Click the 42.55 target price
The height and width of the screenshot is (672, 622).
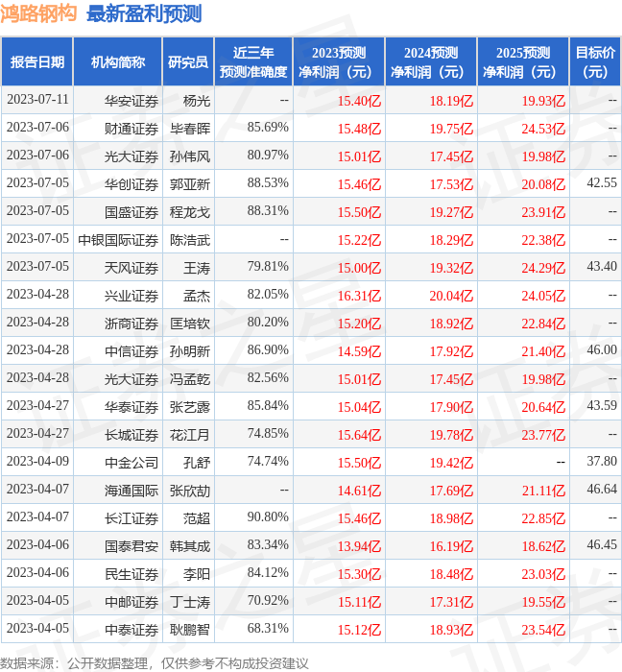602,183
